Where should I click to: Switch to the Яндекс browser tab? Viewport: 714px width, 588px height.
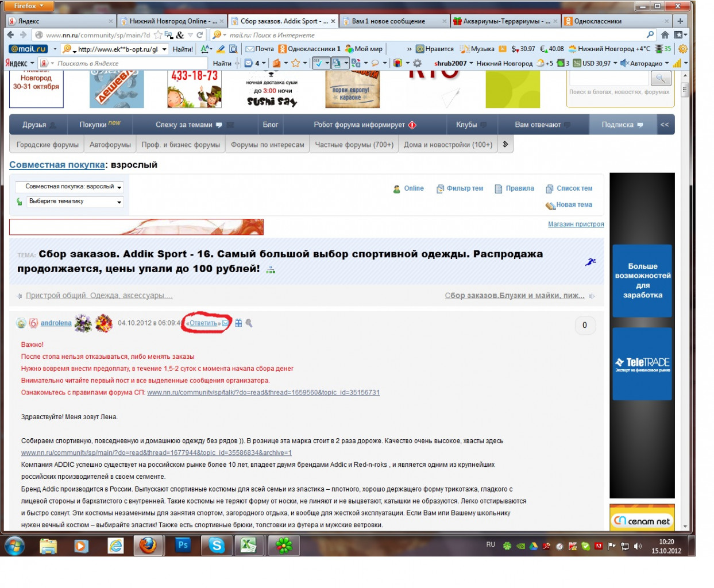(61, 21)
